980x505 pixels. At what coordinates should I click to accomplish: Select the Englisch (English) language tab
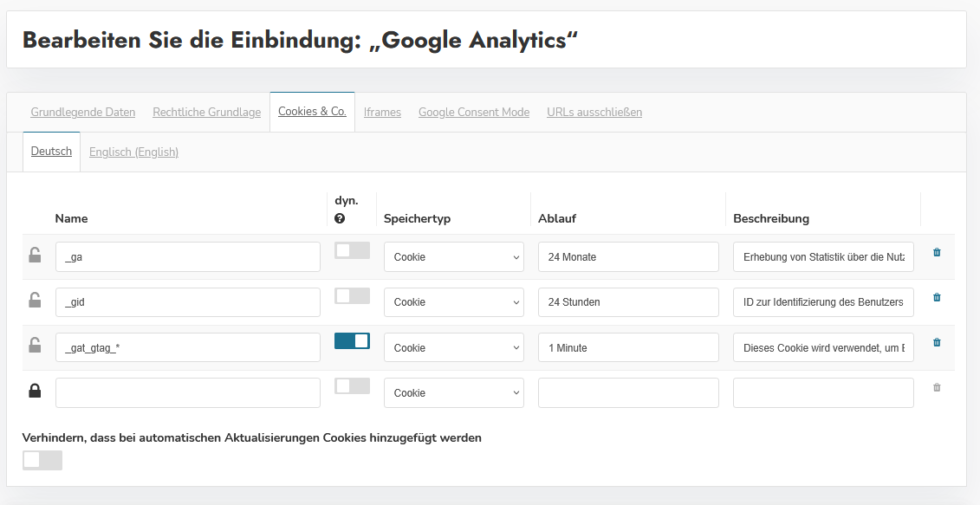(x=133, y=152)
